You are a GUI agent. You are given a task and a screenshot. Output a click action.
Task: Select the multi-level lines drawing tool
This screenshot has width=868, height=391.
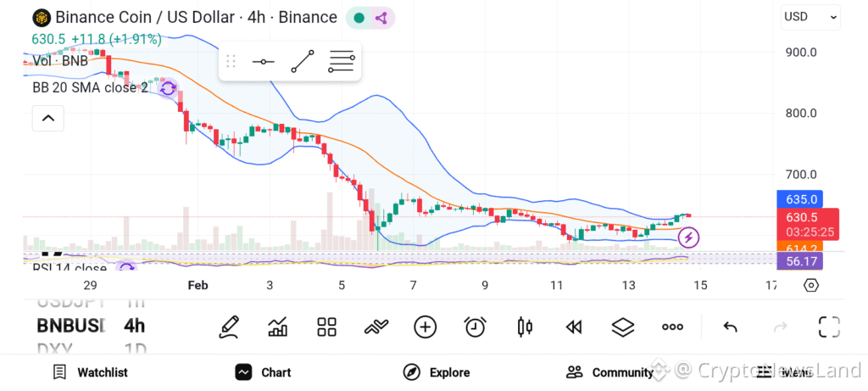point(342,61)
